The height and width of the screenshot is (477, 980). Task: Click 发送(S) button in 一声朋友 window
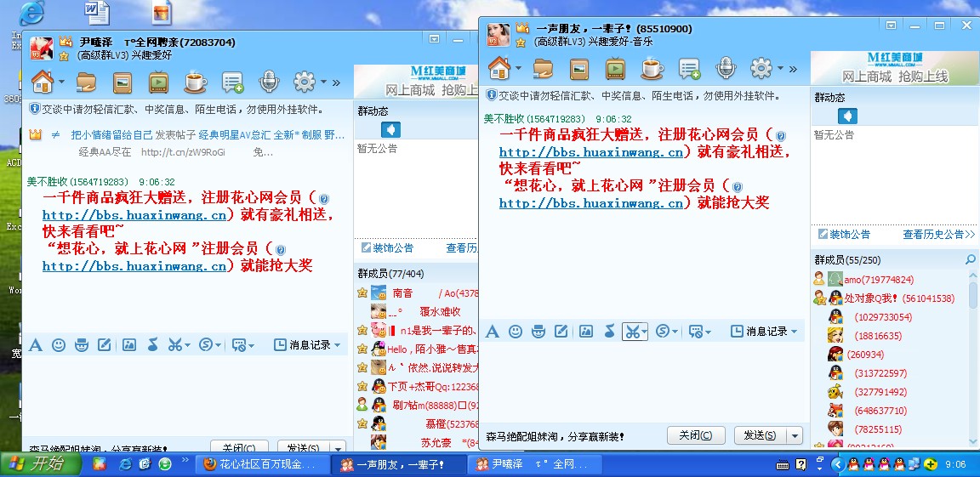coord(761,435)
